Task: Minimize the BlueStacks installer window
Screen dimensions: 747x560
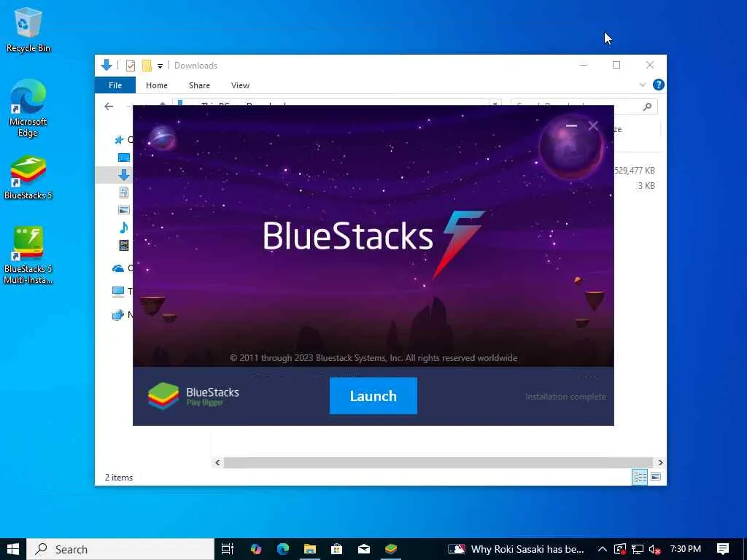Action: click(572, 126)
